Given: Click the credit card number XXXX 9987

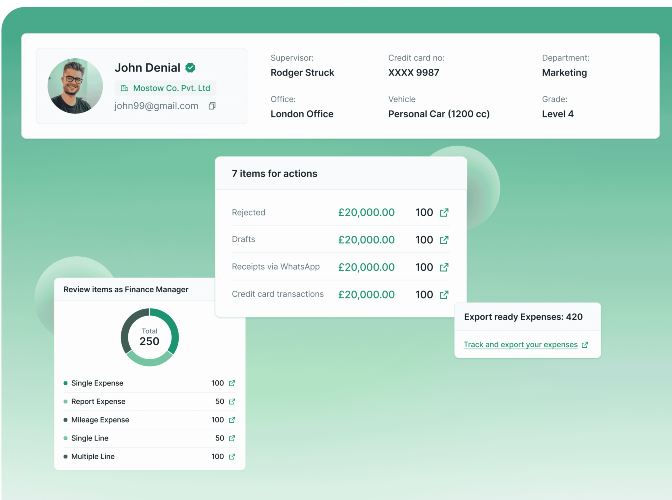Looking at the screenshot, I should click(414, 73).
